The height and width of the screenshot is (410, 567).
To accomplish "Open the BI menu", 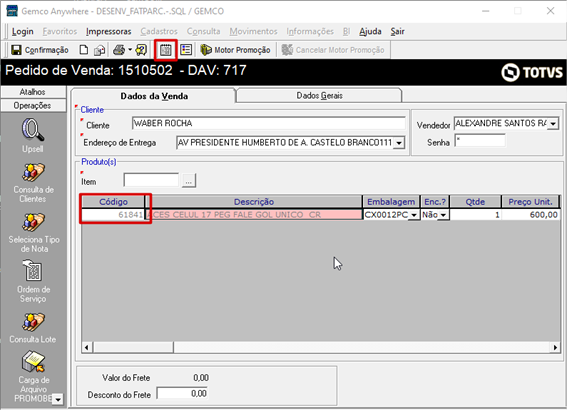I will 346,31.
